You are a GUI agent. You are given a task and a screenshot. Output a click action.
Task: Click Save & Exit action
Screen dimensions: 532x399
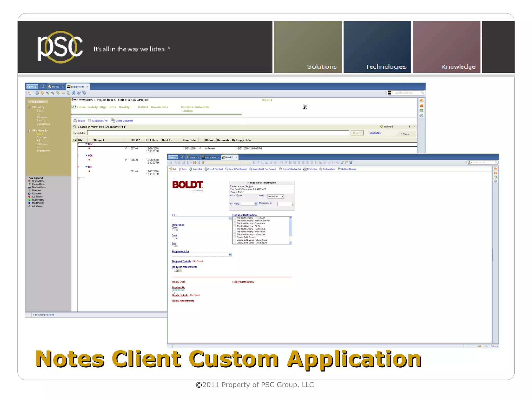[x=195, y=169]
